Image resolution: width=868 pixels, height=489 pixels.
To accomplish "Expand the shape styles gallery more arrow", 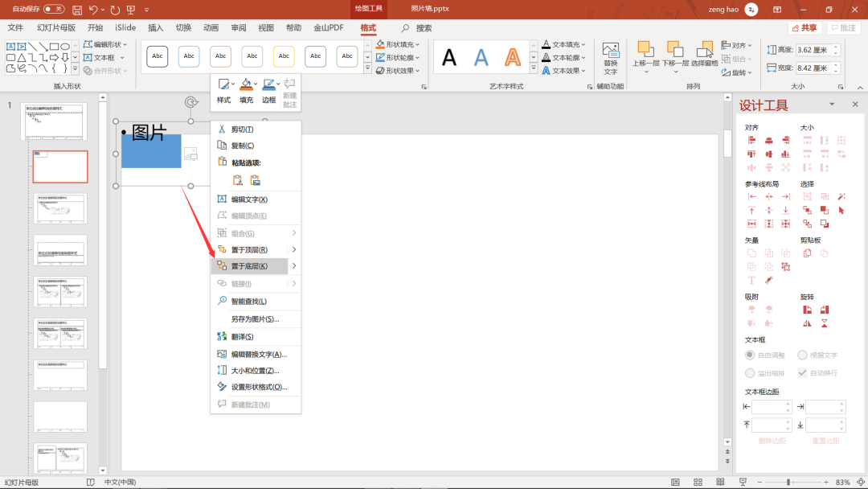I will pos(367,68).
